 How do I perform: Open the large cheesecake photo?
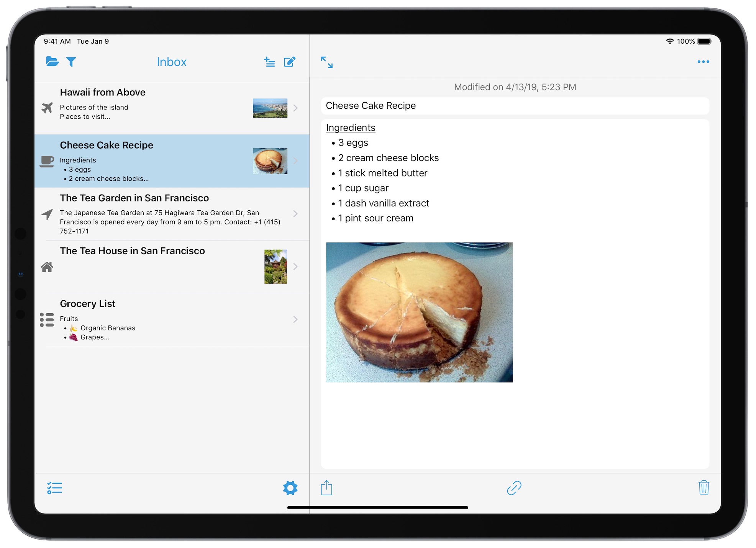(420, 312)
